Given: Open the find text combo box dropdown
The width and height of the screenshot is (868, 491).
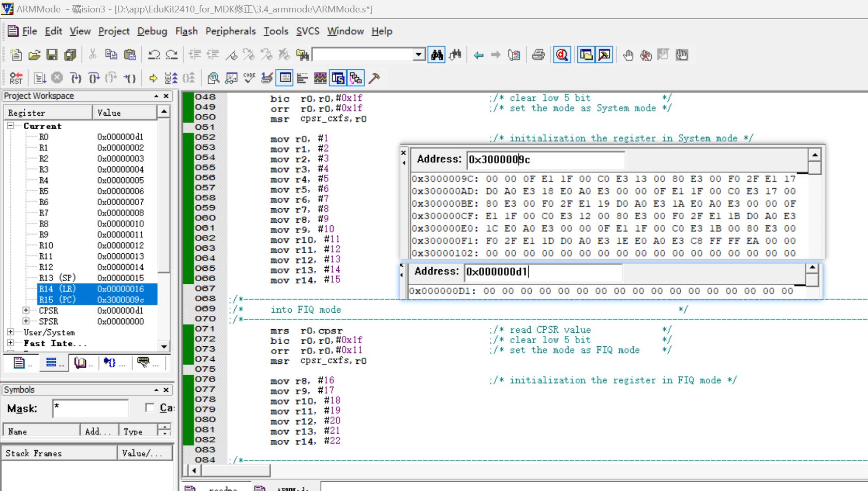Looking at the screenshot, I should (418, 55).
